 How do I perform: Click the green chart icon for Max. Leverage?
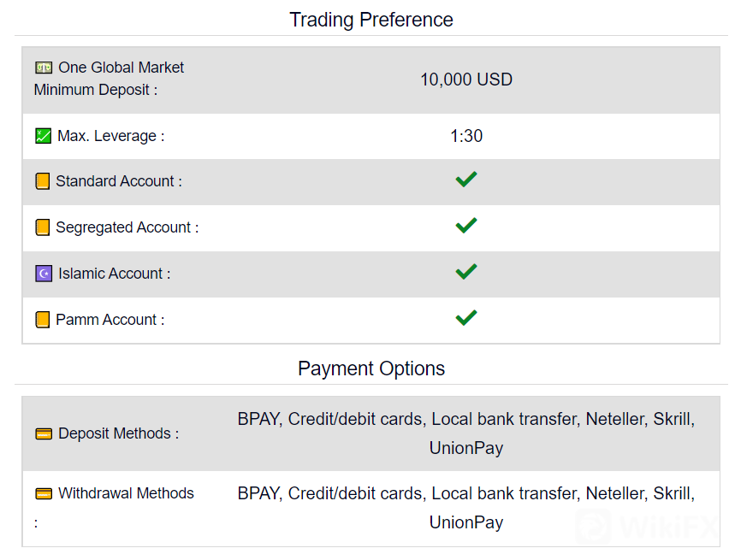point(43,136)
